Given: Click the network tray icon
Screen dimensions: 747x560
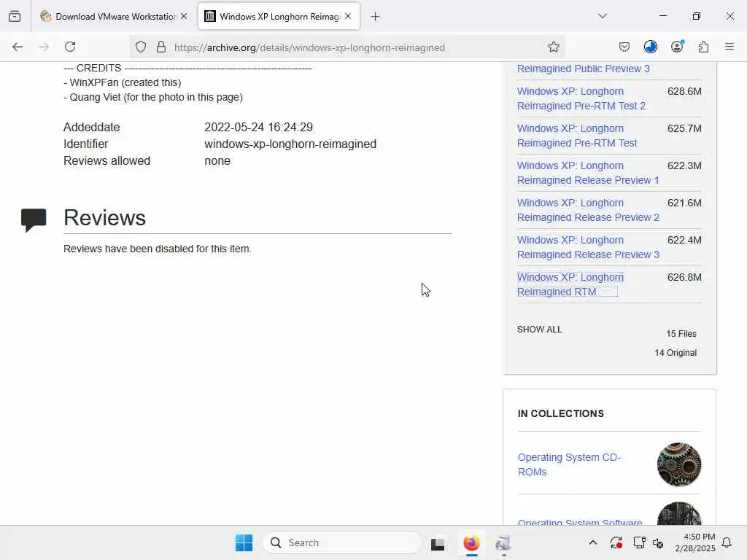Looking at the screenshot, I should click(x=639, y=542).
